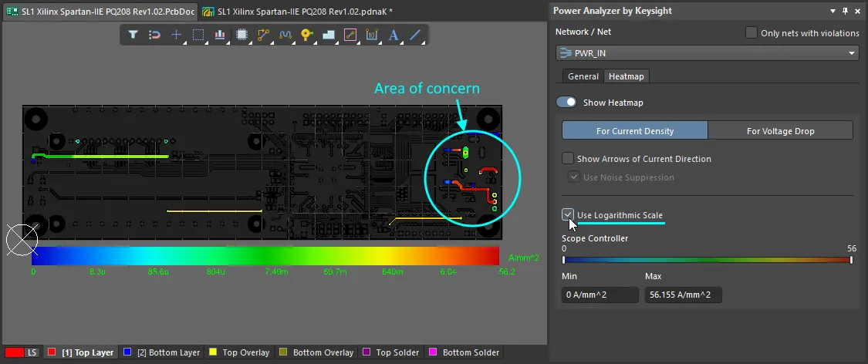
Task: Switch to the PcbDoc document tab
Action: [x=100, y=11]
